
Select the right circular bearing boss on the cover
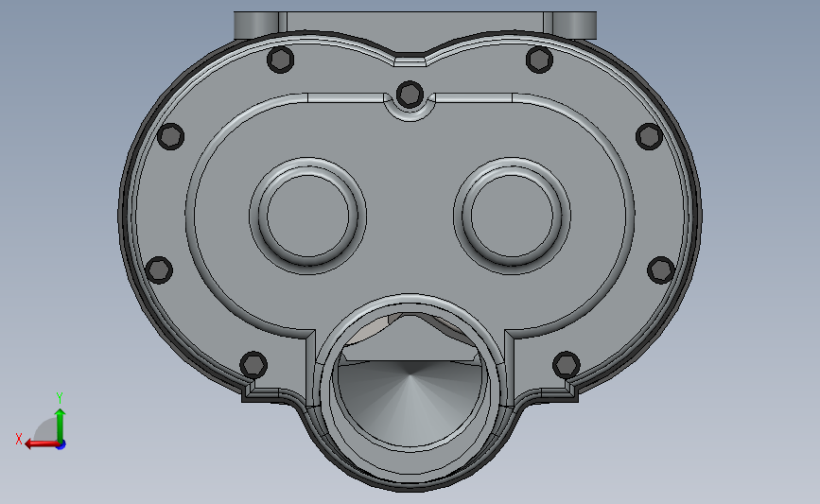click(512, 216)
